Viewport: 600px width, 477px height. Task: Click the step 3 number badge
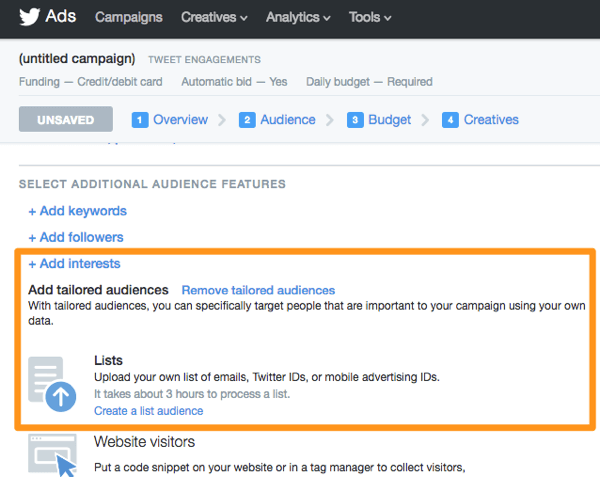pos(355,120)
